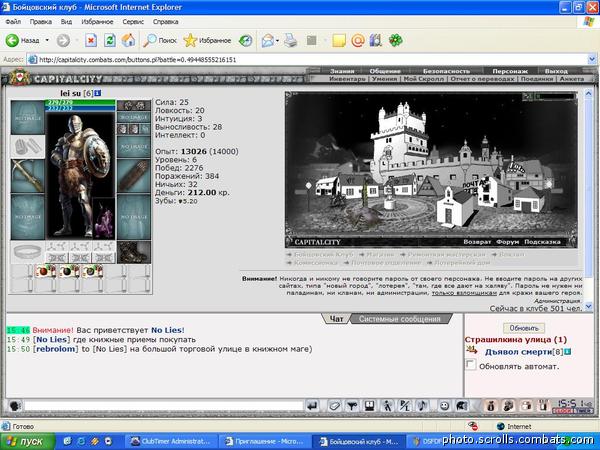
Task: Click the Дьявол смерти player name
Action: pyautogui.click(x=517, y=352)
